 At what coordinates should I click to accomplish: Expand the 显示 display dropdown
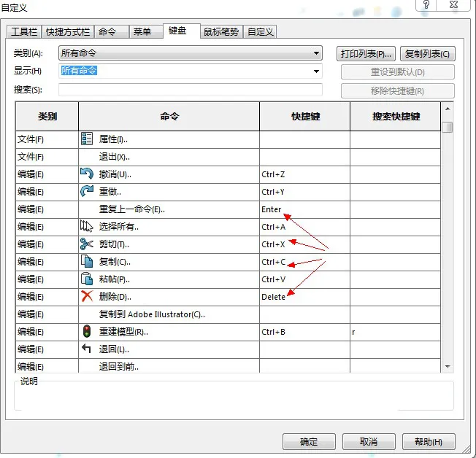pyautogui.click(x=316, y=71)
